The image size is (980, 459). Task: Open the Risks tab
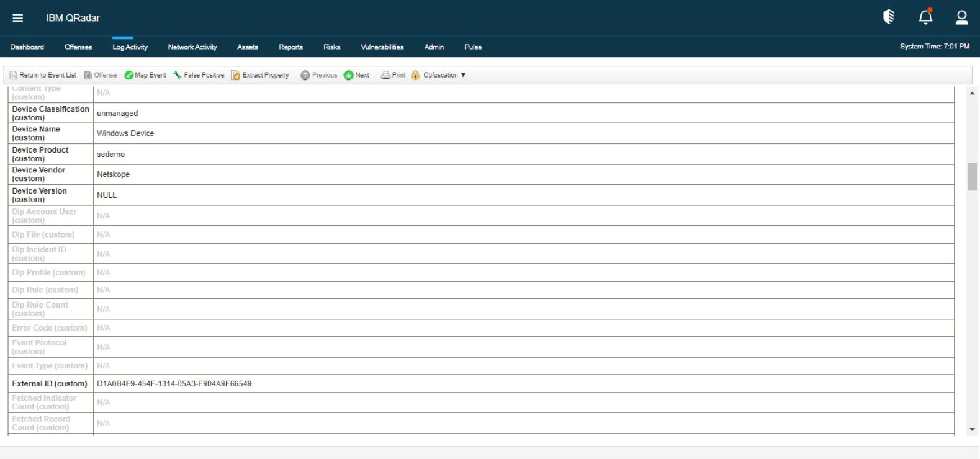(332, 47)
